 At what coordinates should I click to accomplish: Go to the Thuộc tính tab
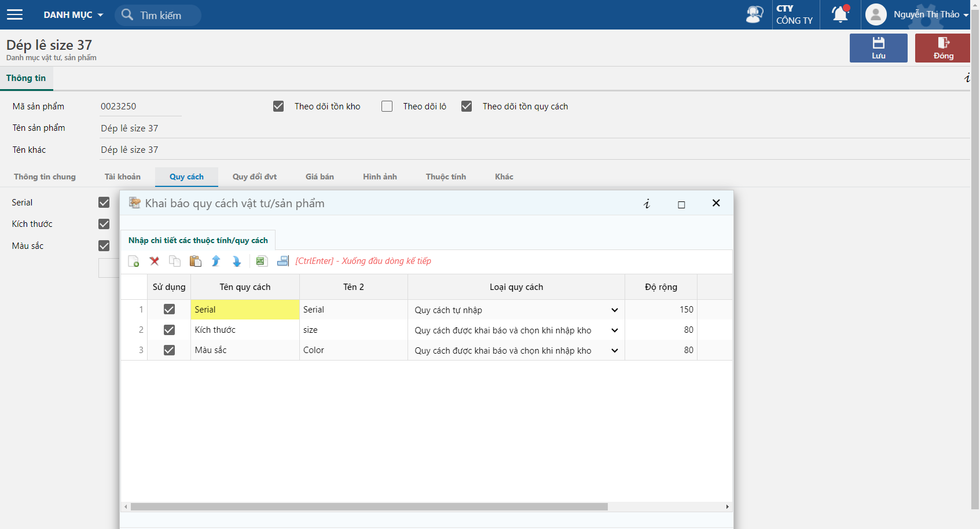446,177
